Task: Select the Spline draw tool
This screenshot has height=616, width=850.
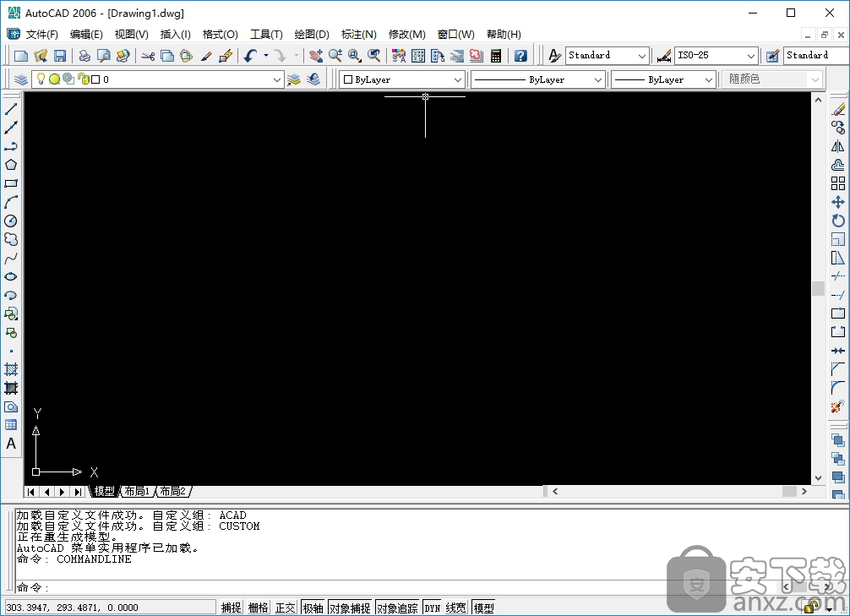Action: click(x=11, y=258)
